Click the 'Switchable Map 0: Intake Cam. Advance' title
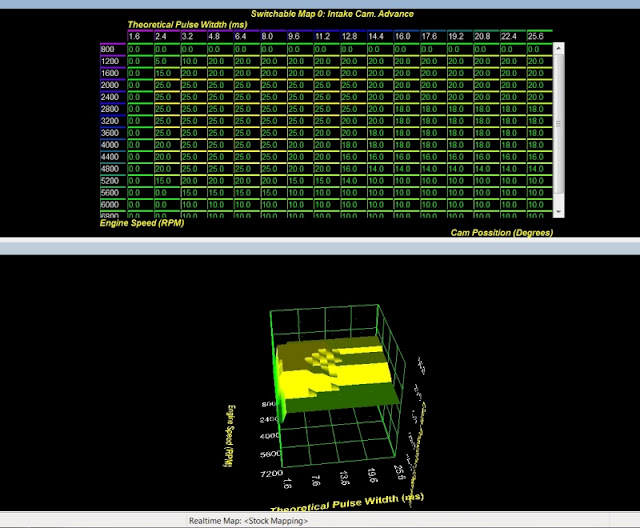Viewport: 640px width, 528px height. point(332,14)
